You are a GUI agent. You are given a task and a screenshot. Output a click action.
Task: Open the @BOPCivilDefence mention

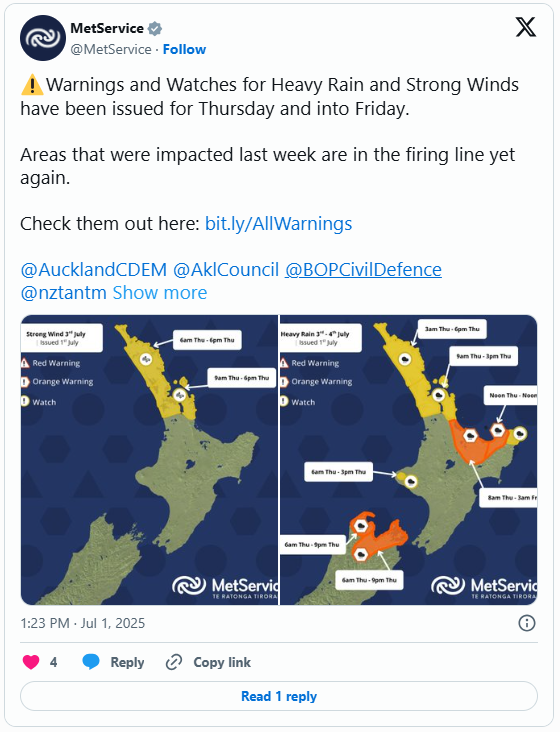coord(363,270)
